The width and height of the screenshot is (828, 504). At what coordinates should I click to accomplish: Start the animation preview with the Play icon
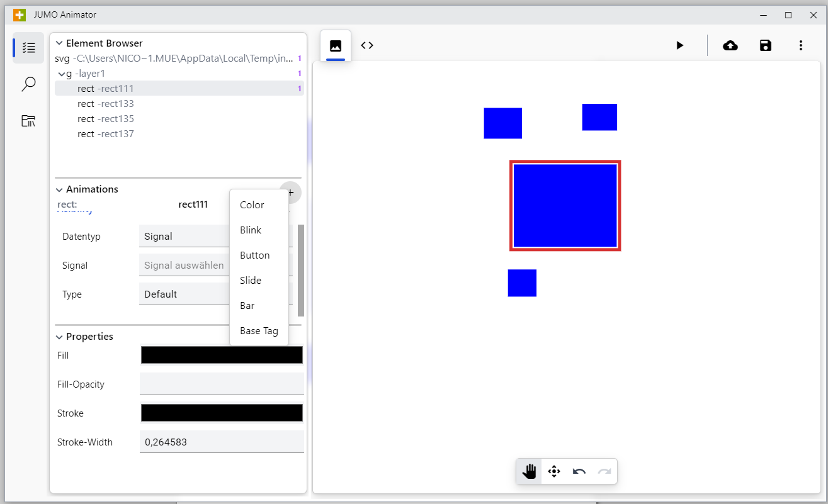[x=679, y=45]
